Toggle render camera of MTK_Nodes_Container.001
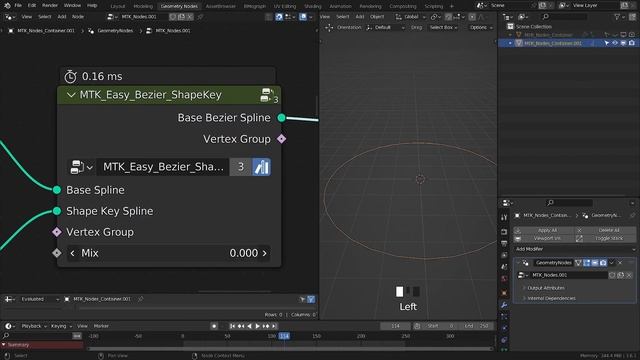Screen dimensions: 640x360 [x=631, y=43]
